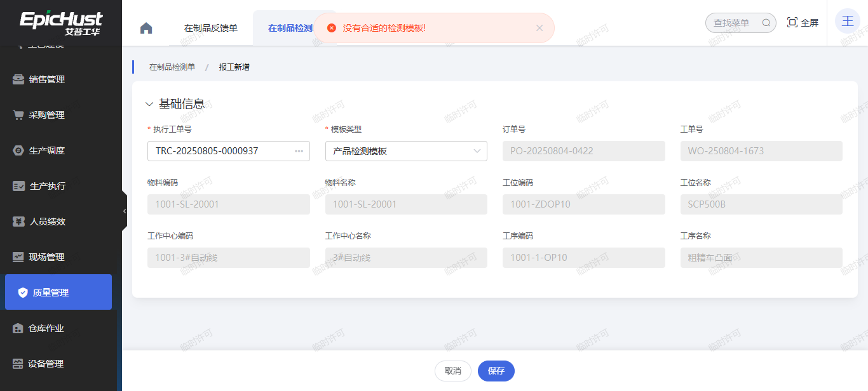
Task: Click the fullscreen icon
Action: (792, 23)
